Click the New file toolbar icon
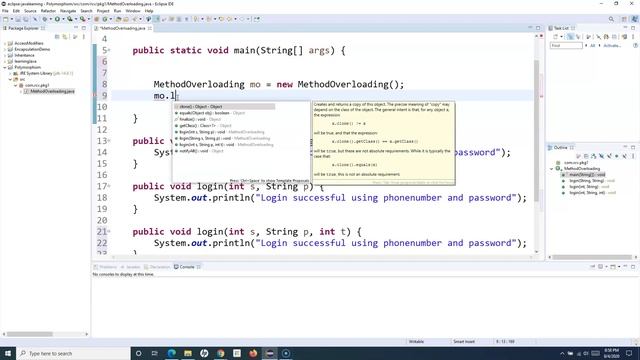640x360 pixels. [x=6, y=19]
